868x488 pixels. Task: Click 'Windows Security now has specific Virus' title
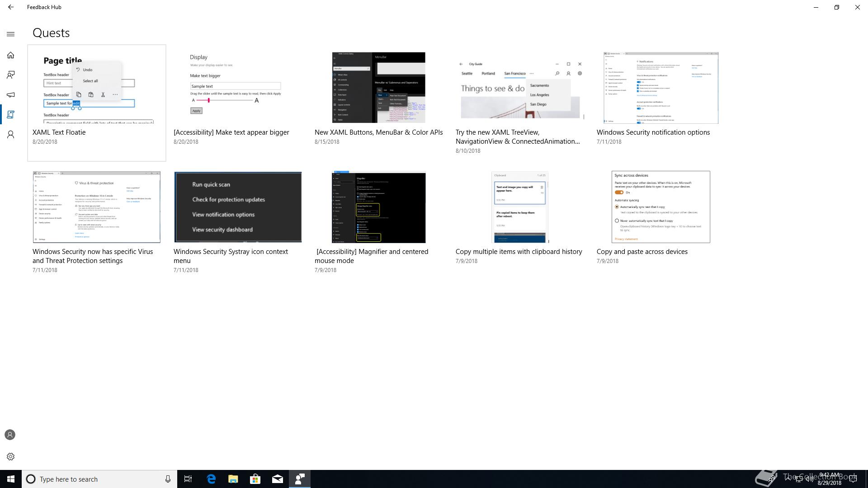pyautogui.click(x=93, y=256)
